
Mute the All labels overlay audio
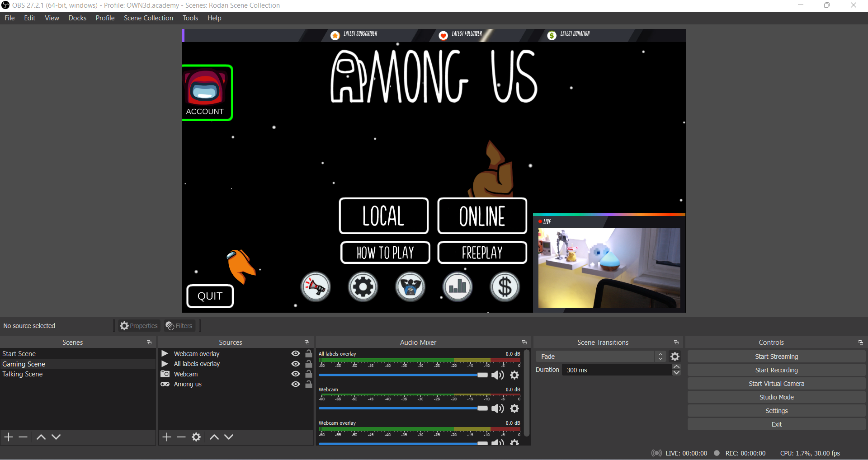coord(497,375)
